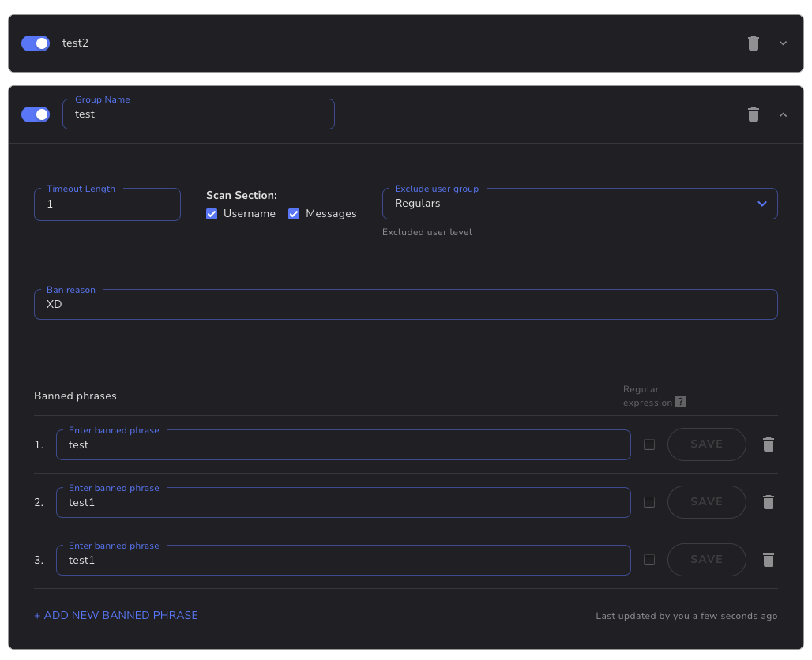Expand the test2 group chevron
The width and height of the screenshot is (812, 660).
click(783, 43)
